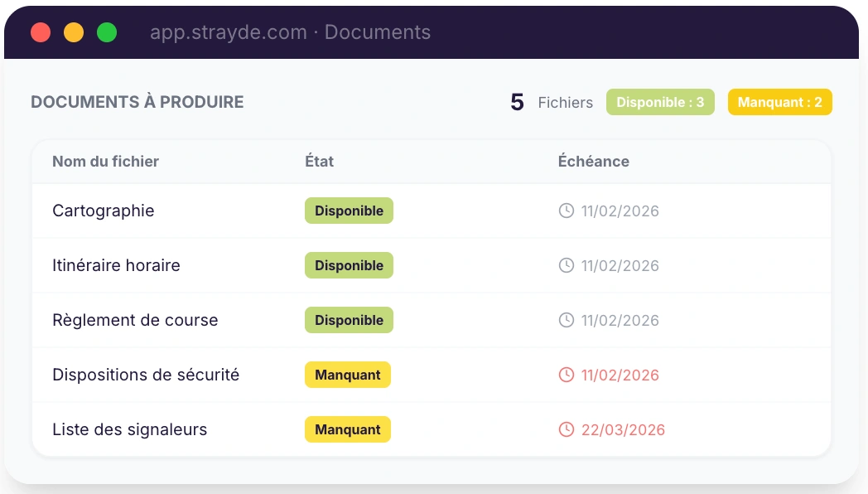Filter by the 'Disponible : 3' summary badge
Viewport: 868px width, 494px height.
pos(660,102)
